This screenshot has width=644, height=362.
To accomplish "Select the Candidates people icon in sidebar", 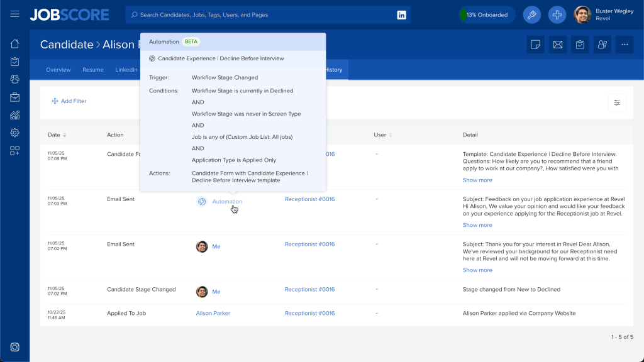I will [14, 79].
